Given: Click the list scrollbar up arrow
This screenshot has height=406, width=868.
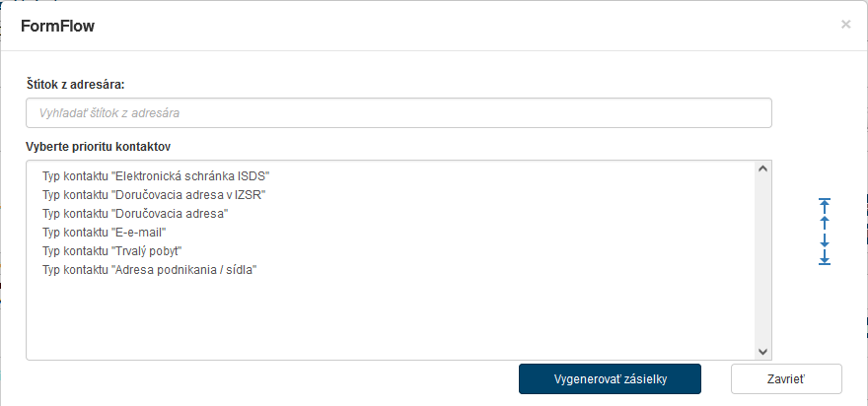Looking at the screenshot, I should 762,169.
